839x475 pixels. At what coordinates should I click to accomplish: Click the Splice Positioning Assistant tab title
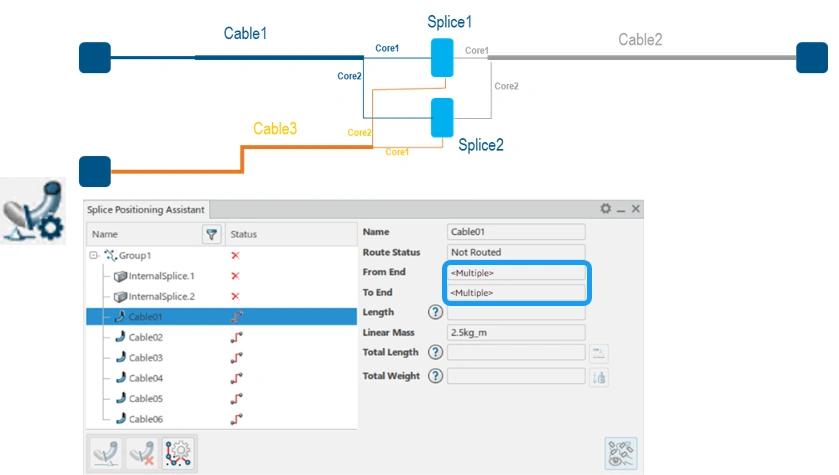pos(146,210)
